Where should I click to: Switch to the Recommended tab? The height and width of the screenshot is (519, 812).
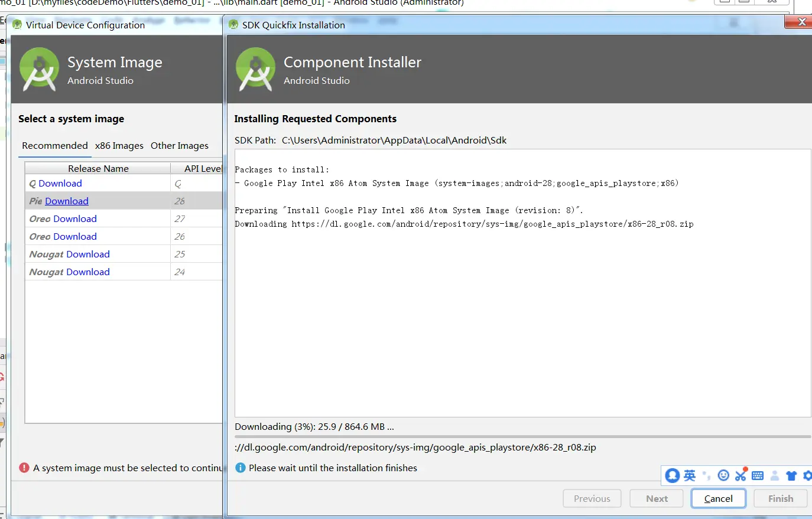click(x=55, y=145)
